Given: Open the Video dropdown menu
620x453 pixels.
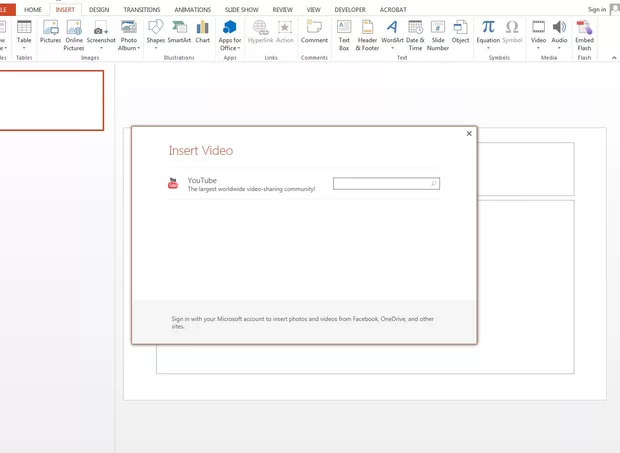Looking at the screenshot, I should click(538, 48).
